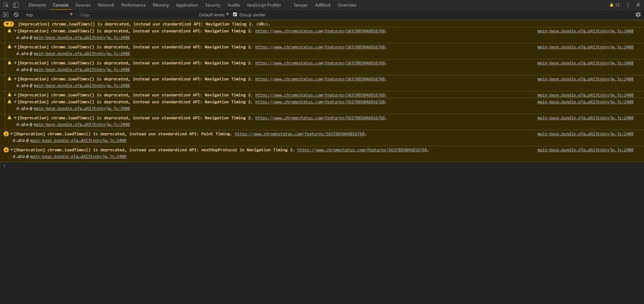Collapse the Paint Timing deprecation message
The image size is (644, 304).
[x=12, y=134]
